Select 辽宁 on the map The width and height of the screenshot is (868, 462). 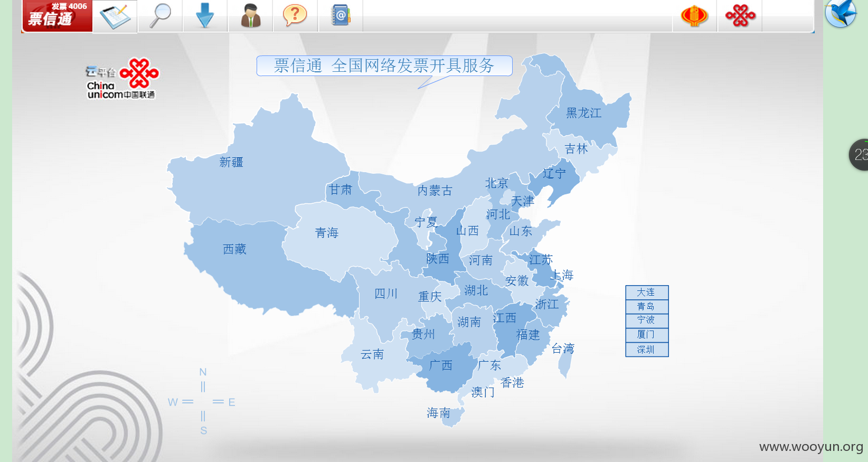click(554, 173)
